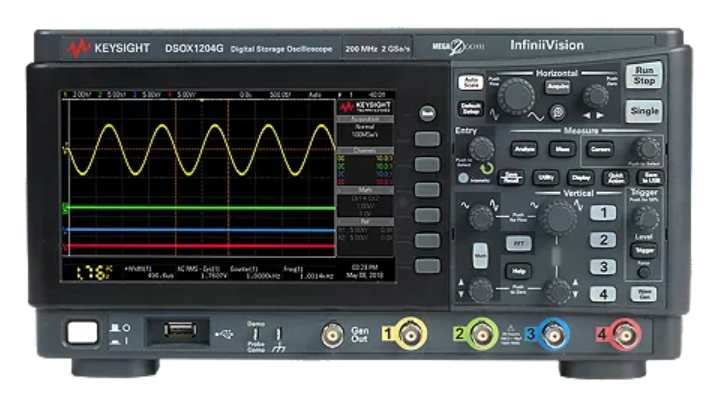
Task: Click the green channel 2 trace line
Action: point(202,208)
